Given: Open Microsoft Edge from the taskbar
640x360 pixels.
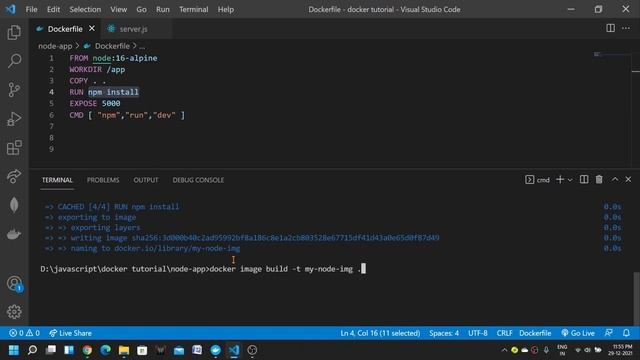Looking at the screenshot, I should [105, 350].
